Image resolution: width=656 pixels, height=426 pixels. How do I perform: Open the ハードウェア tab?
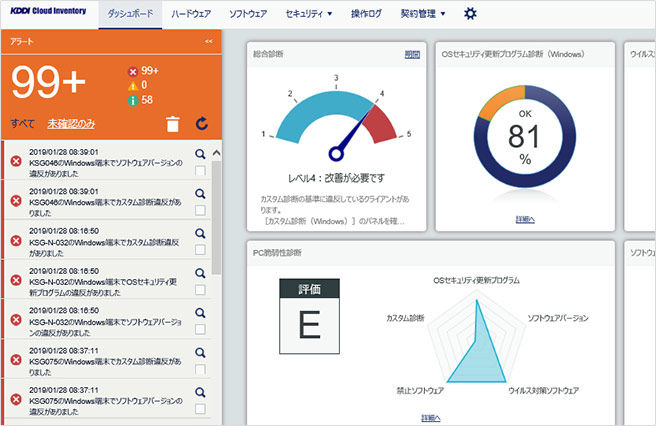pyautogui.click(x=191, y=14)
